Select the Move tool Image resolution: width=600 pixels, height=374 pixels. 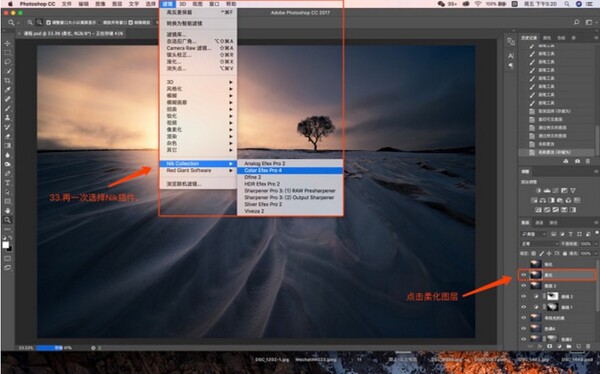pyautogui.click(x=7, y=43)
